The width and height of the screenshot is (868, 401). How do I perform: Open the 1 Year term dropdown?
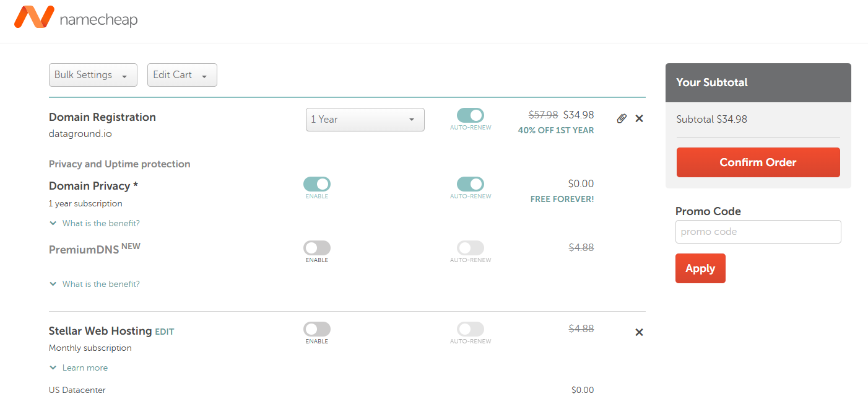[x=365, y=120]
